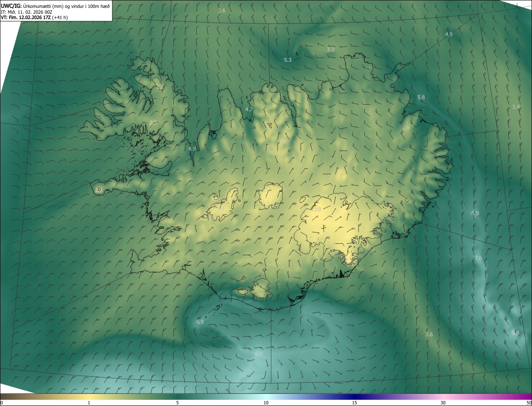Click the 30 tick on the color scale

(443, 403)
